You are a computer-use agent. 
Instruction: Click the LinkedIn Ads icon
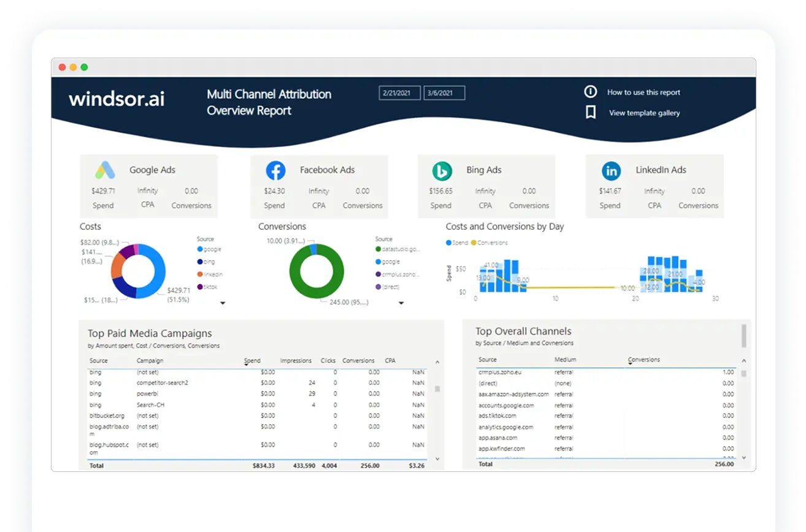coord(610,170)
